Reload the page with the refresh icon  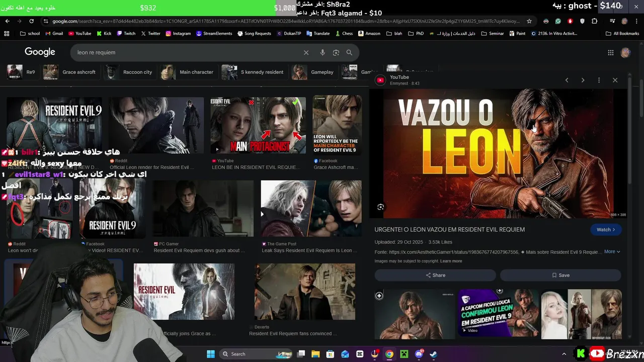coord(31,21)
